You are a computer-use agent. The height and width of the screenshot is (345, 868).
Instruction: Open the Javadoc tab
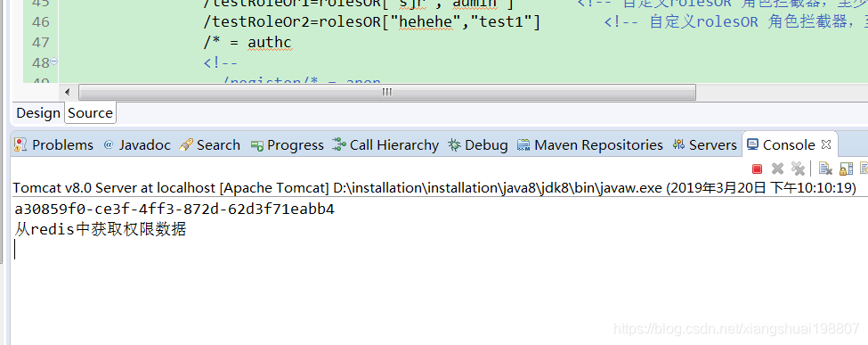click(x=137, y=145)
